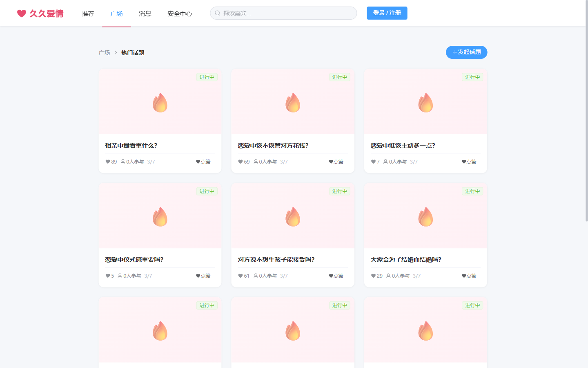
Task: Click the flame icon above 对方说不想生孩子能接受吗?
Action: pos(293,217)
